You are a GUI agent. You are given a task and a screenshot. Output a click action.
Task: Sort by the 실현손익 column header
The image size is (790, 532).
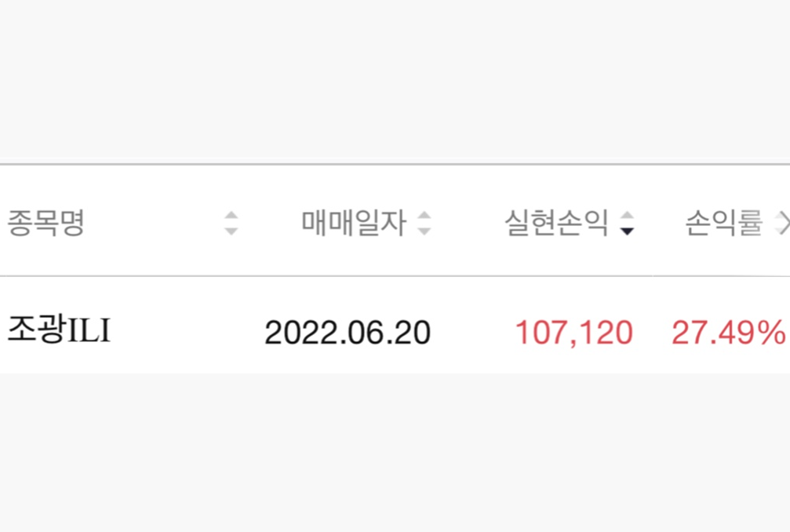[x=556, y=224]
